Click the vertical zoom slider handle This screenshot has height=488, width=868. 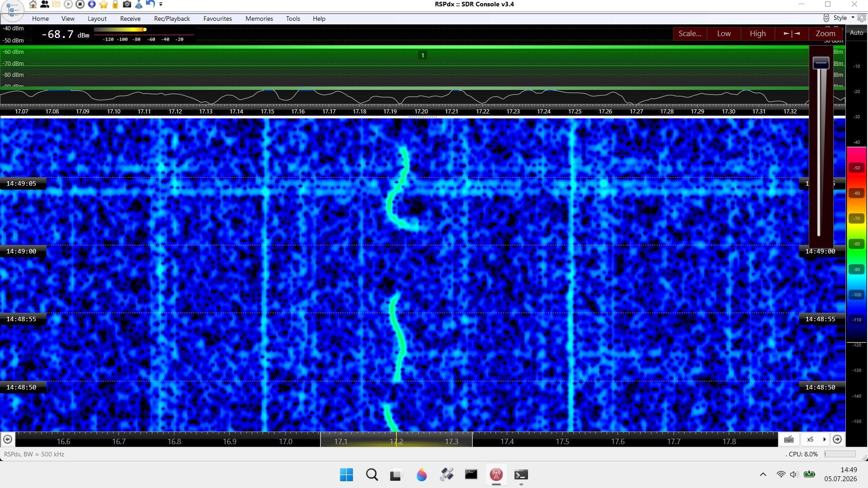[x=821, y=63]
